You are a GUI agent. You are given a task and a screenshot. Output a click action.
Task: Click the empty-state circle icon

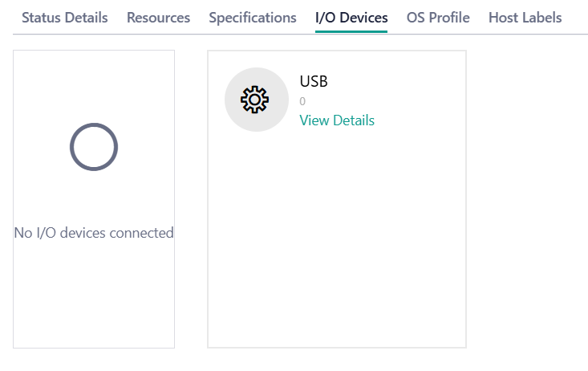click(94, 147)
